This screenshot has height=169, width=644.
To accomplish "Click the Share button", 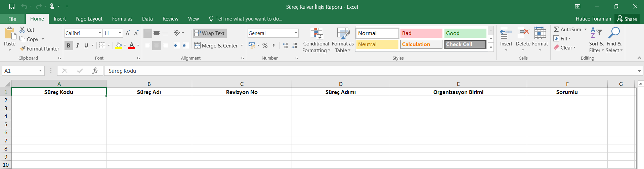I will 627,19.
